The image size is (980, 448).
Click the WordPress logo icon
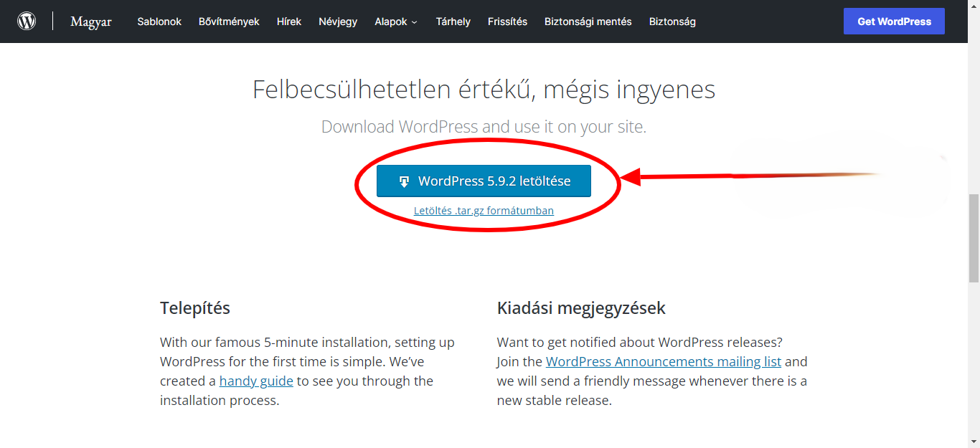(x=27, y=22)
